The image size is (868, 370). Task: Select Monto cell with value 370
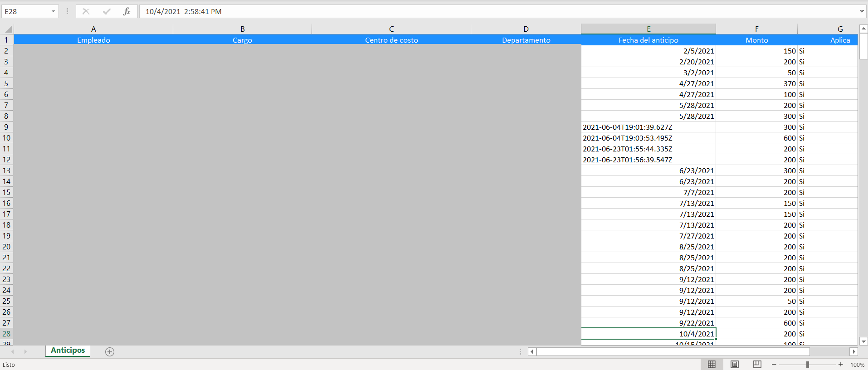(756, 83)
